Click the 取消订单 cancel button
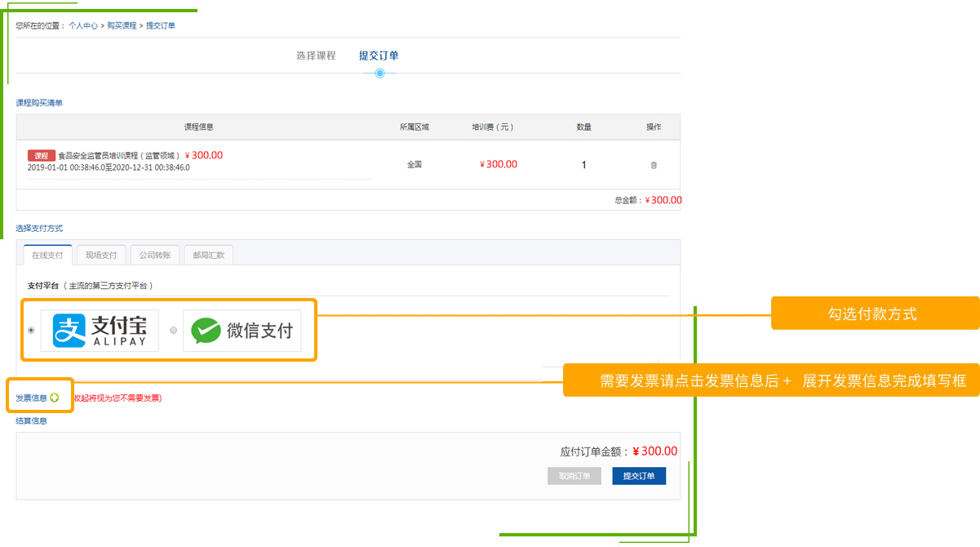 (574, 476)
